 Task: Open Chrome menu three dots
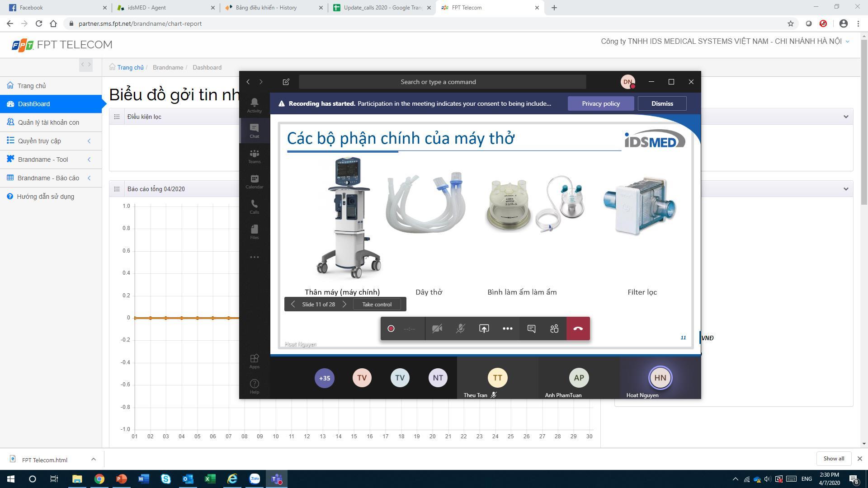click(x=858, y=23)
